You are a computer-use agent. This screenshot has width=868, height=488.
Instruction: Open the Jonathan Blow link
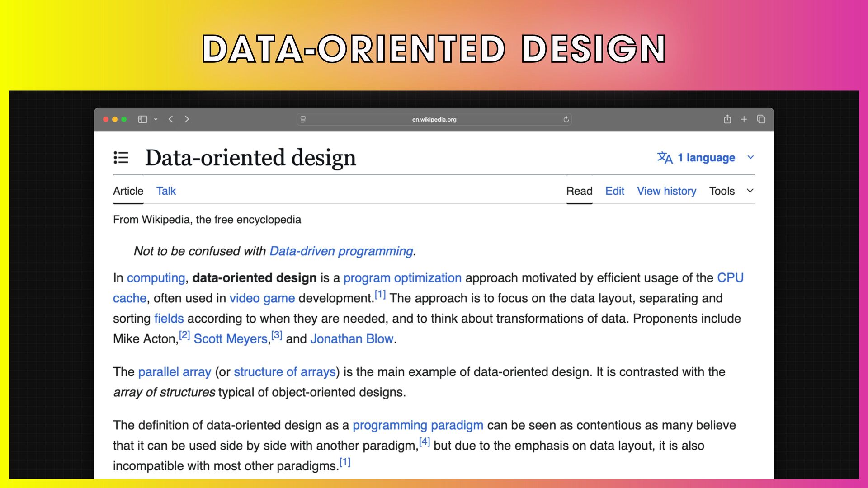pyautogui.click(x=352, y=339)
